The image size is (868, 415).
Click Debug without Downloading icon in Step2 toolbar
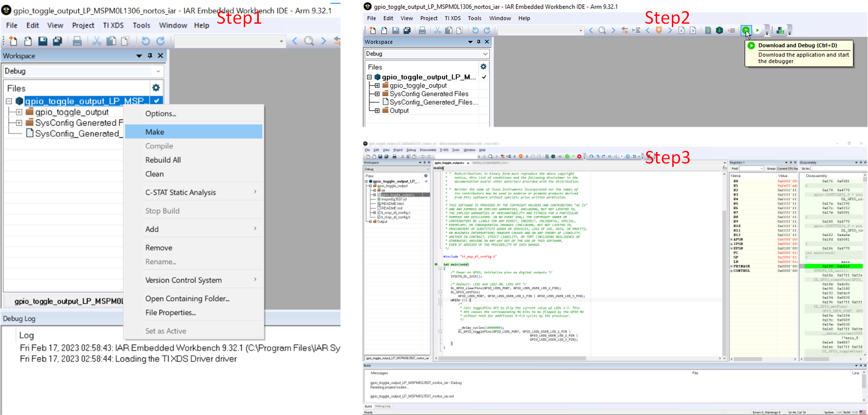(x=758, y=30)
